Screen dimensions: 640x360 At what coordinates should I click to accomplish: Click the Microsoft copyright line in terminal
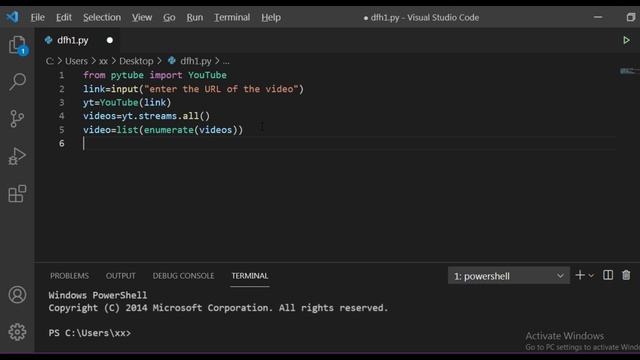pyautogui.click(x=218, y=308)
